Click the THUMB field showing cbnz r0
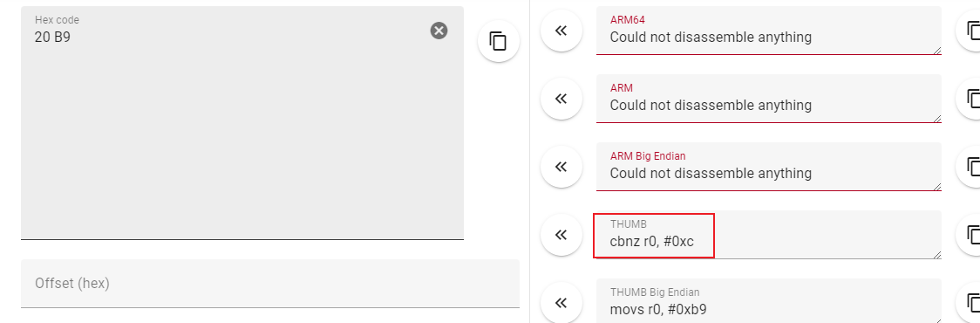The image size is (980, 323). 769,235
